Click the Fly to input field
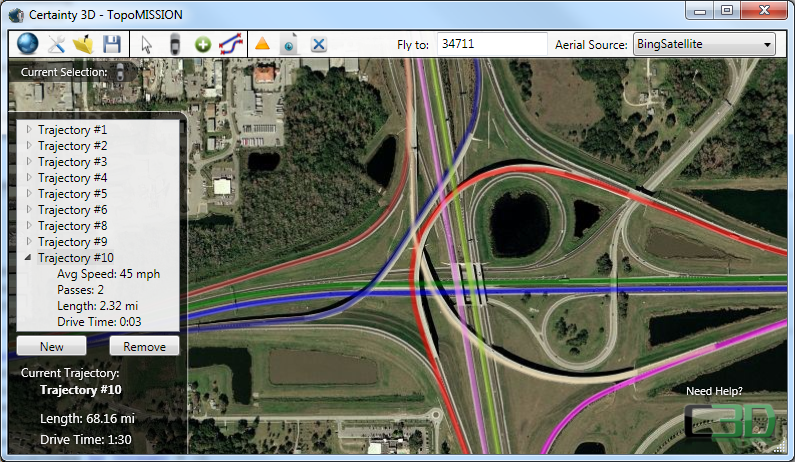The height and width of the screenshot is (462, 795). pos(493,45)
